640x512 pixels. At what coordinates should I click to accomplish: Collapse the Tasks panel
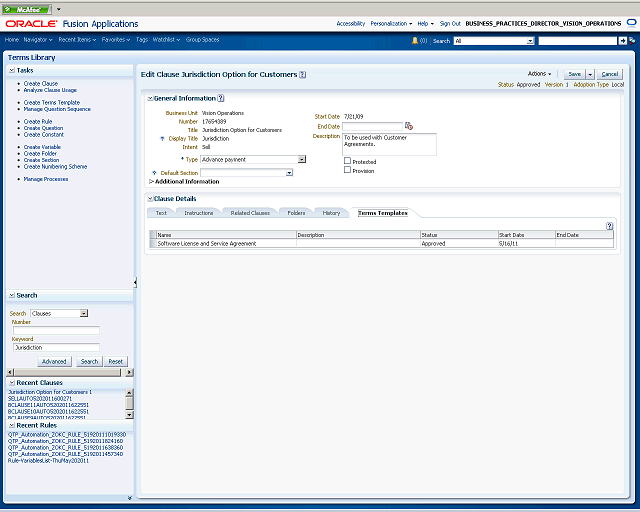[x=12, y=70]
